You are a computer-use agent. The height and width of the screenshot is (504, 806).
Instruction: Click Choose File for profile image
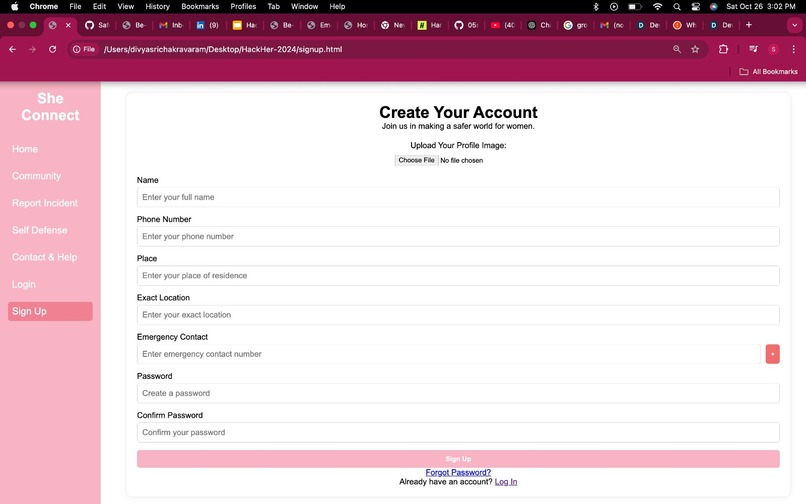coord(416,160)
